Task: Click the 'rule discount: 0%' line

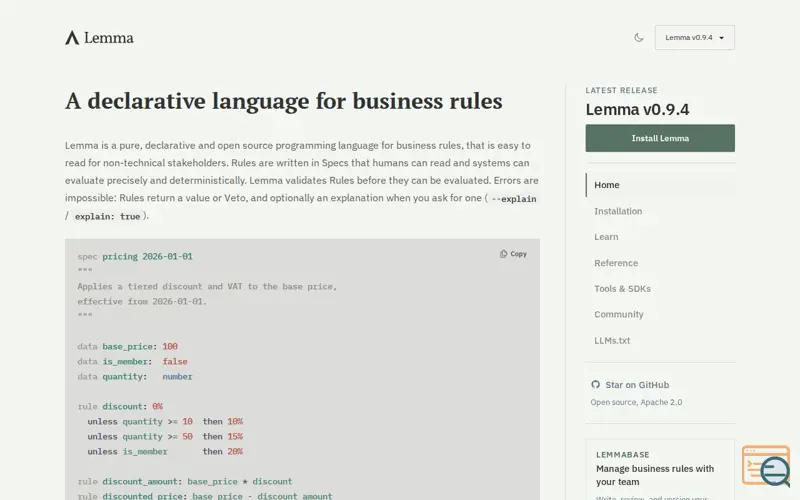Action: (120, 407)
